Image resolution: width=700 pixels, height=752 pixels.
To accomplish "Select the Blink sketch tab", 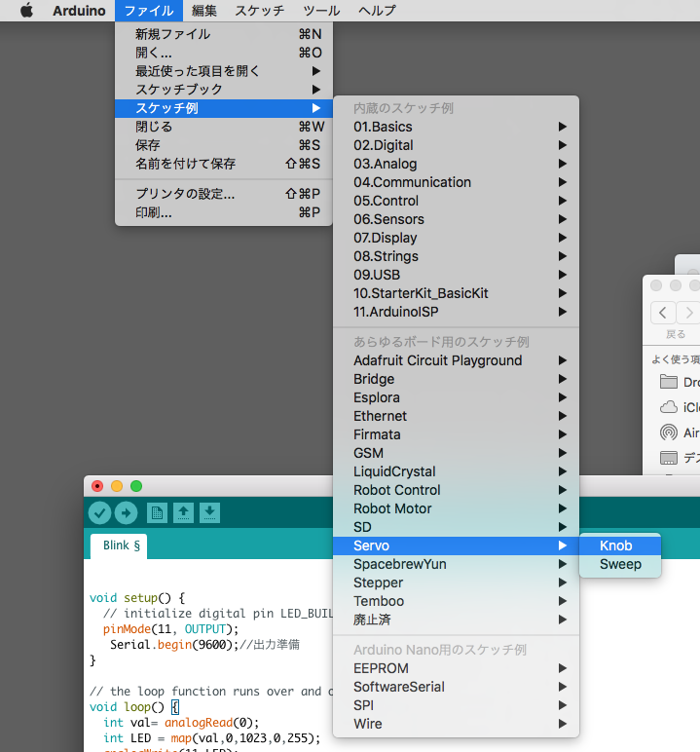I will (119, 545).
